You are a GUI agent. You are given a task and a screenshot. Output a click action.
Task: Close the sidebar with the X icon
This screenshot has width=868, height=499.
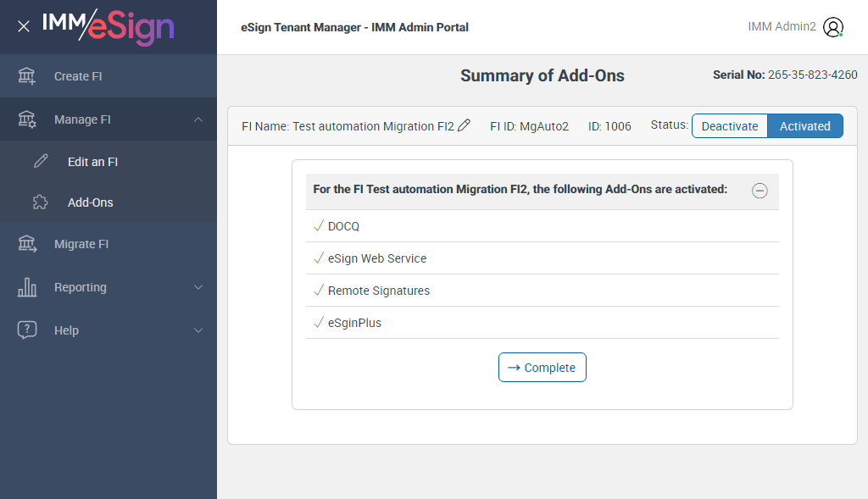tap(24, 26)
